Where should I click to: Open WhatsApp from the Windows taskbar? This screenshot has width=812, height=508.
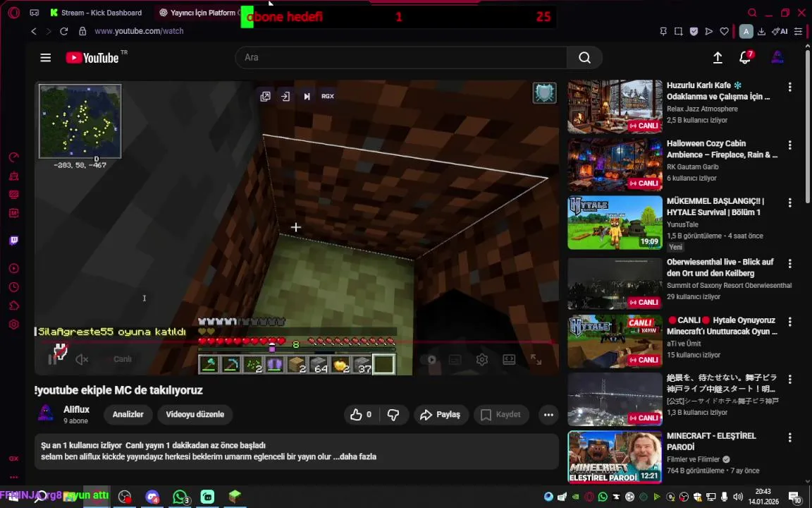coord(180,497)
